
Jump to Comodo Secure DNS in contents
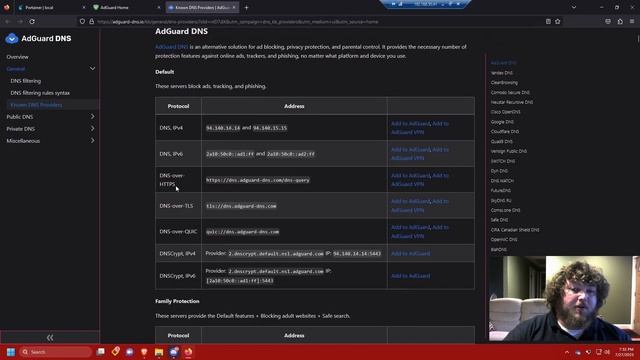tap(510, 92)
